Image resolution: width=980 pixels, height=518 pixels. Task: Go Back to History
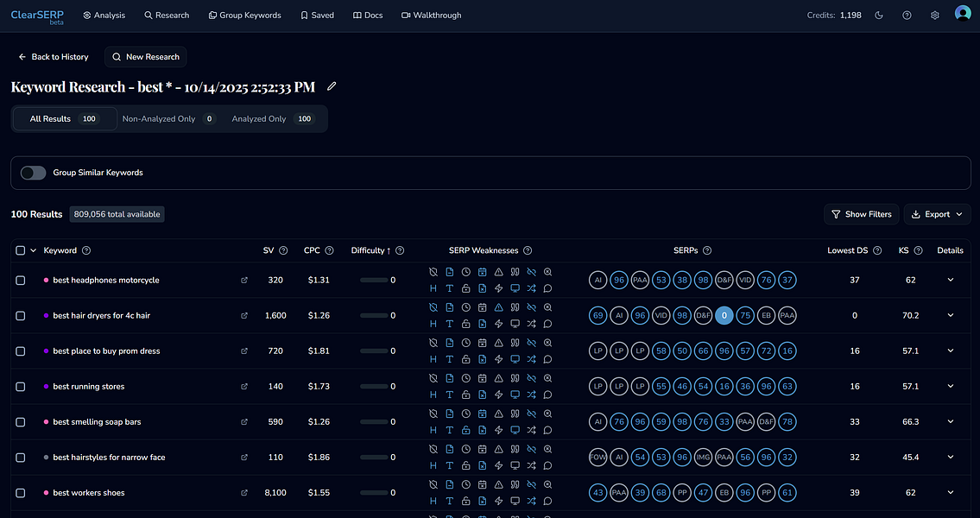point(54,57)
